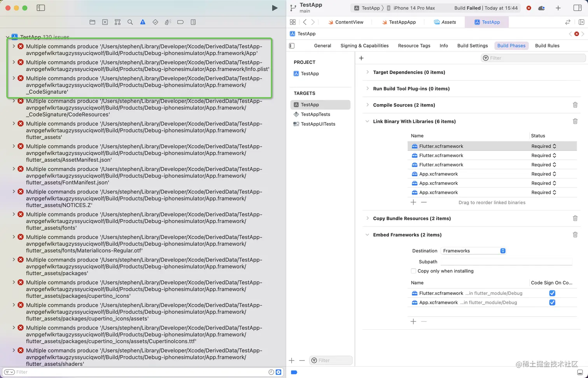Click the red build error indicator in toolbar
The width and height of the screenshot is (588, 378).
(529, 8)
